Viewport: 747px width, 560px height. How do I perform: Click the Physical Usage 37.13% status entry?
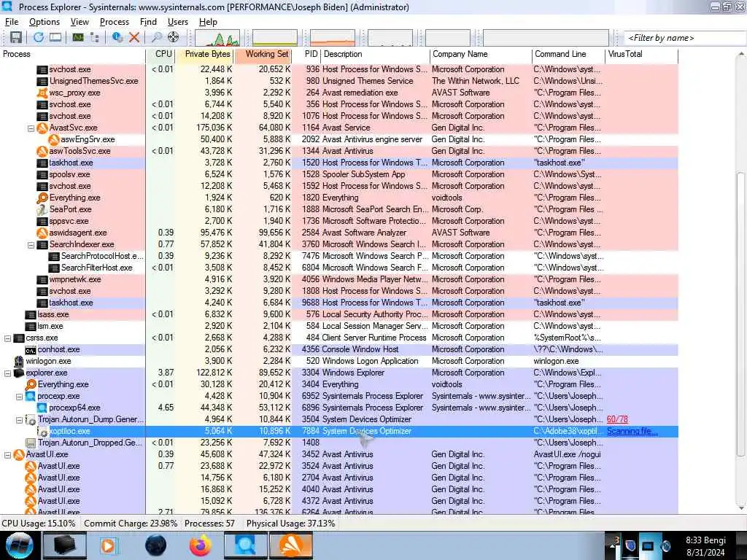tap(290, 524)
